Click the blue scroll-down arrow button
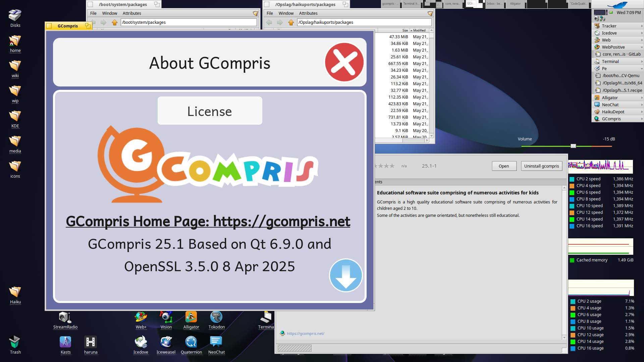This screenshot has height=362, width=644. click(346, 275)
